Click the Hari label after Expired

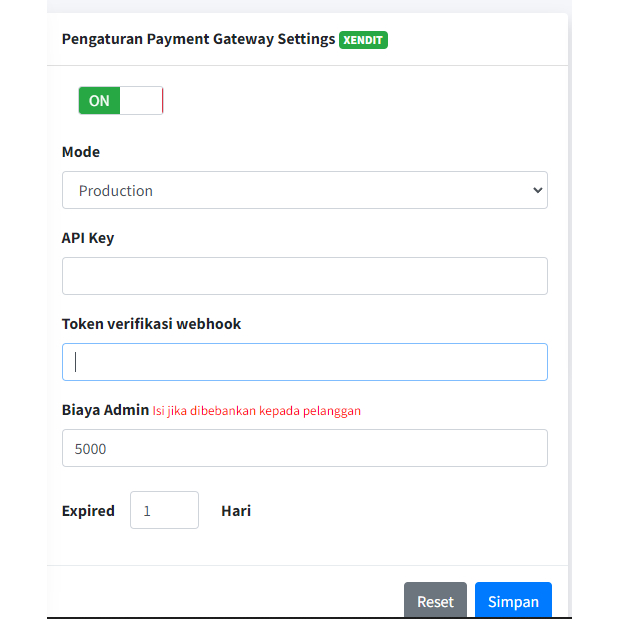[x=236, y=510]
